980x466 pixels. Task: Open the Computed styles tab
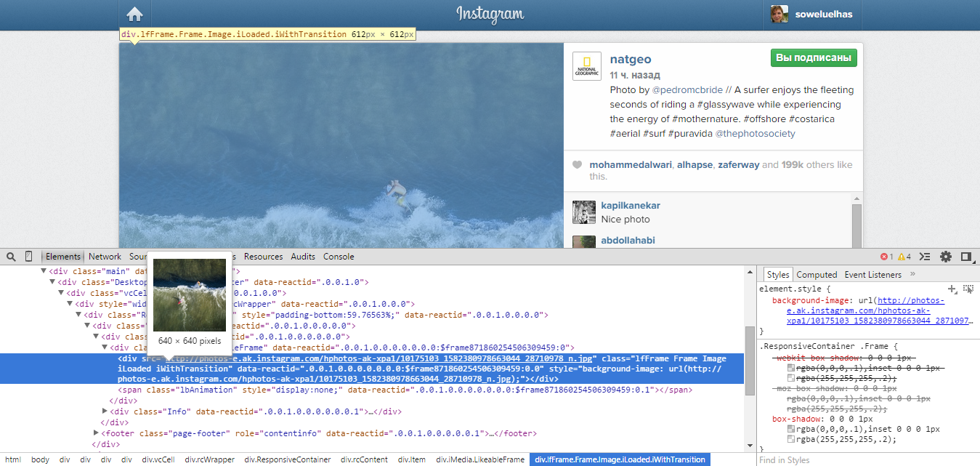[x=817, y=275]
